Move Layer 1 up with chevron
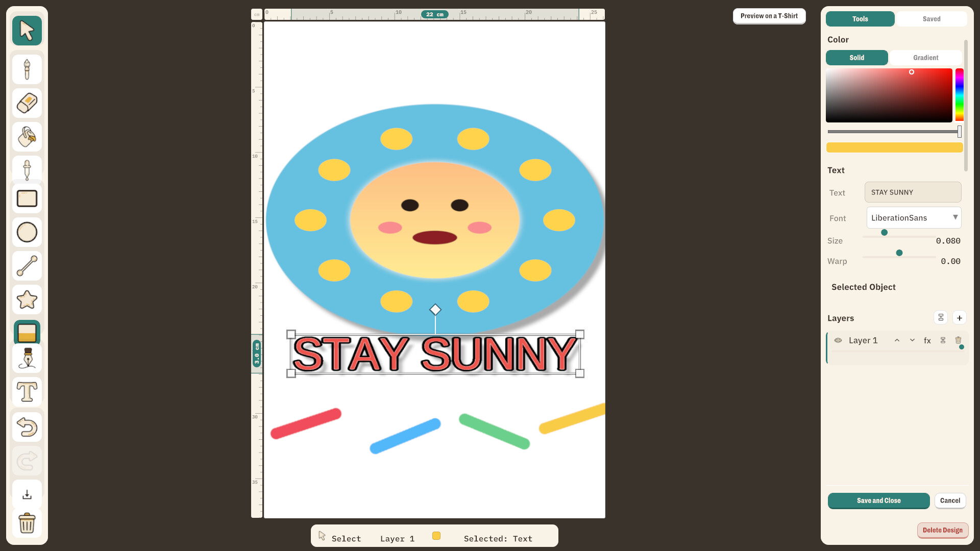This screenshot has width=980, height=551. tap(897, 340)
